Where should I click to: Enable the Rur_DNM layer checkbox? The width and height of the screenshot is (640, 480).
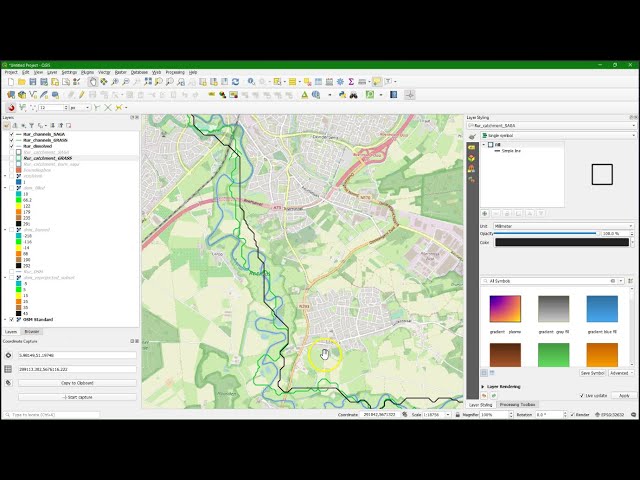click(11, 271)
